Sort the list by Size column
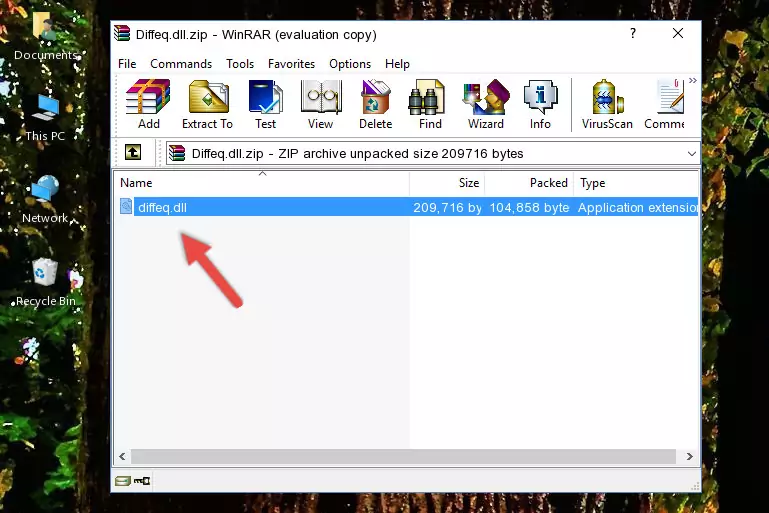769x513 pixels. click(447, 183)
